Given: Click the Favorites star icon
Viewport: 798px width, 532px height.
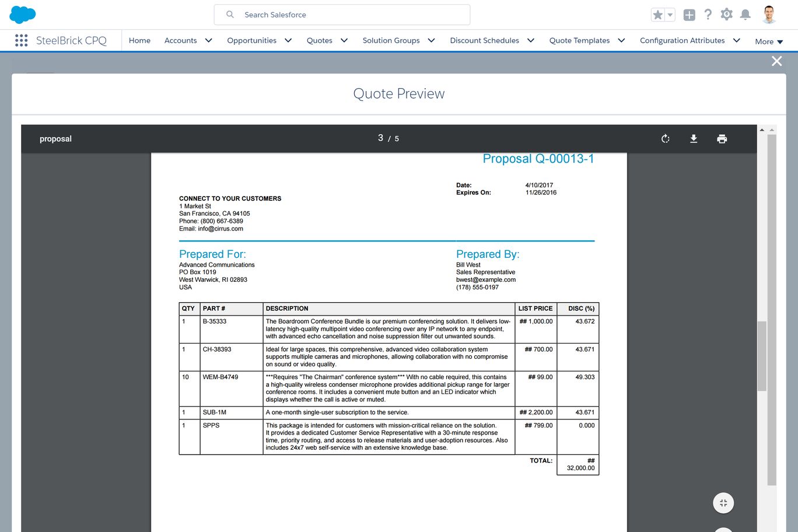Looking at the screenshot, I should (x=658, y=15).
